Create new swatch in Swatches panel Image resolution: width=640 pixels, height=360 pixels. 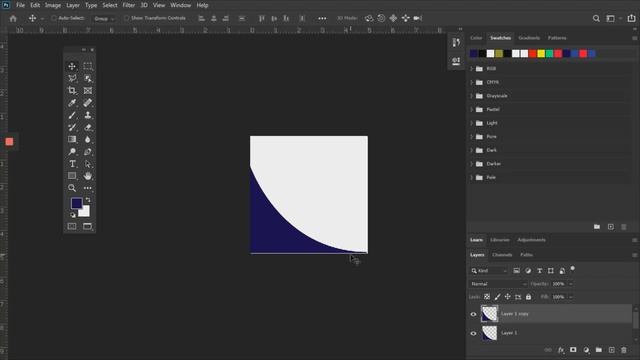pos(611,227)
